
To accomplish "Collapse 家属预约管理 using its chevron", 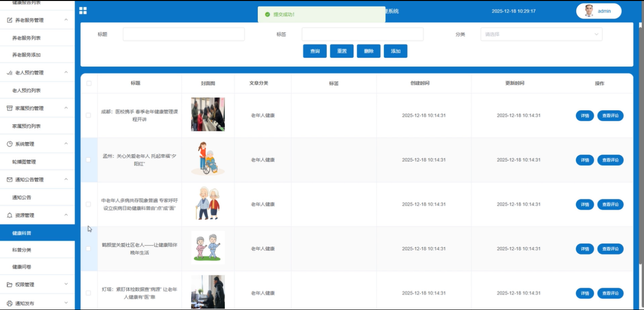I will [x=66, y=108].
